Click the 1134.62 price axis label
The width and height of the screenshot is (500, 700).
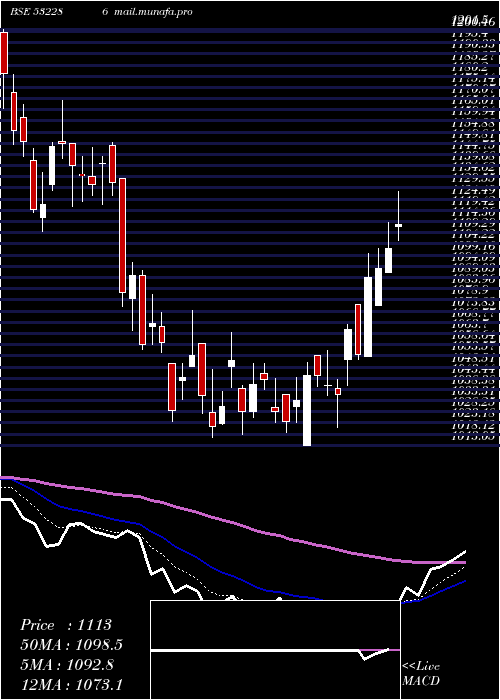(473, 169)
